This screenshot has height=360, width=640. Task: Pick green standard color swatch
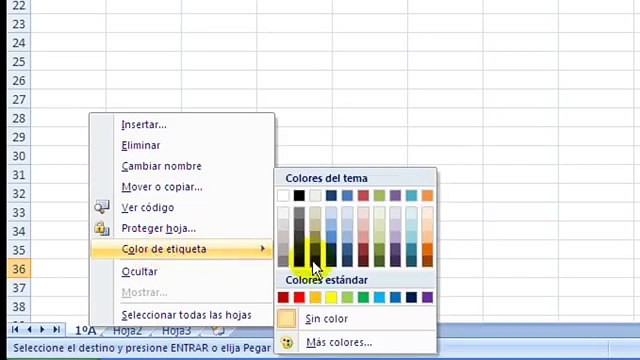pos(363,297)
